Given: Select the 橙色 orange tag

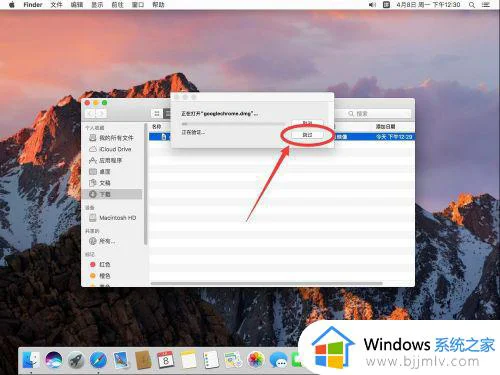Looking at the screenshot, I should [112, 276].
